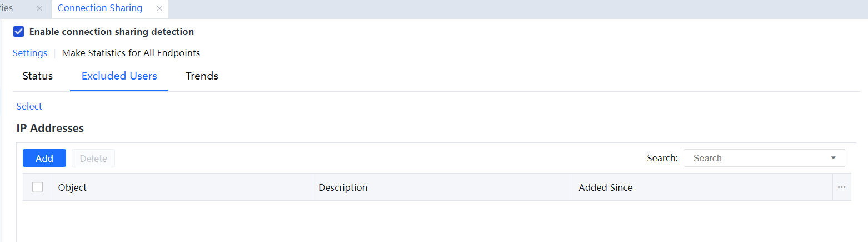Select the Excluded Users tab
The image size is (868, 242).
(119, 76)
